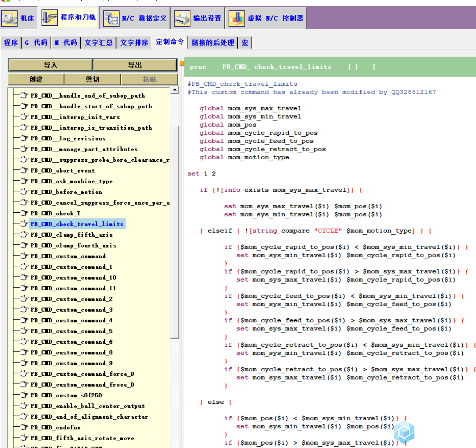Select PB_CMD_endofnc entry

(x=55, y=427)
